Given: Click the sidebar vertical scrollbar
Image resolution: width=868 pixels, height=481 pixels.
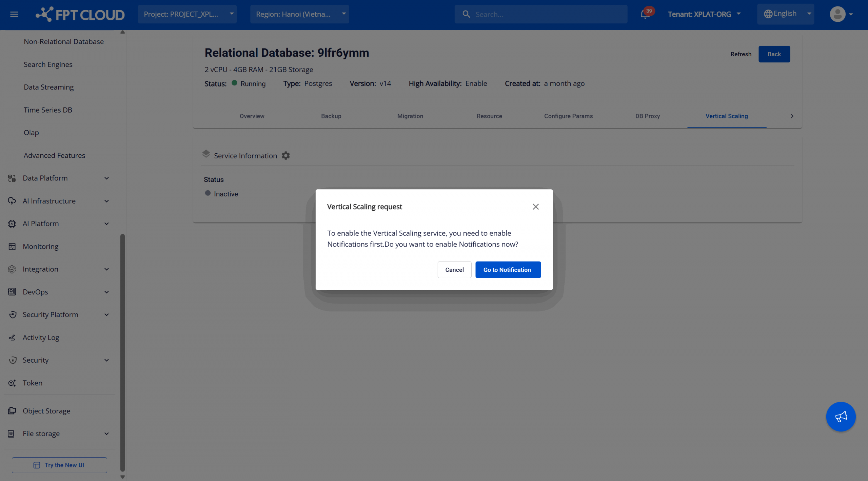Looking at the screenshot, I should coord(122,353).
